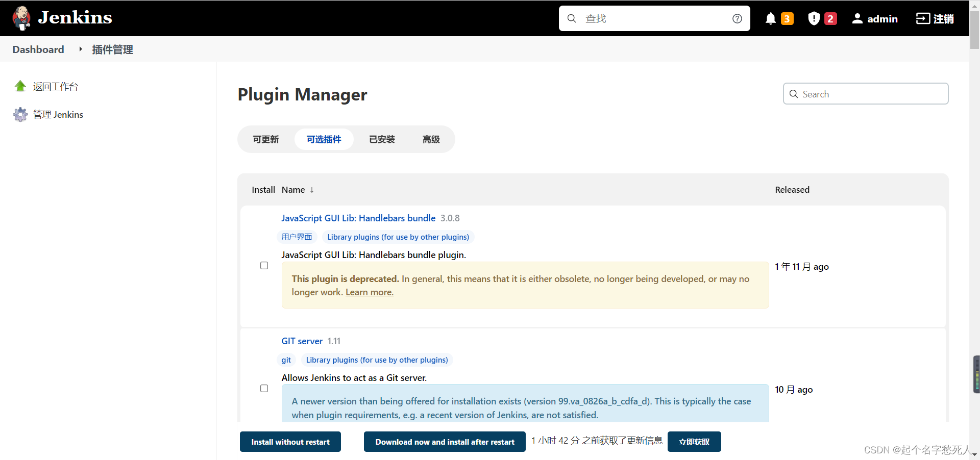Click the admin username link
The height and width of the screenshot is (460, 980).
click(883, 19)
